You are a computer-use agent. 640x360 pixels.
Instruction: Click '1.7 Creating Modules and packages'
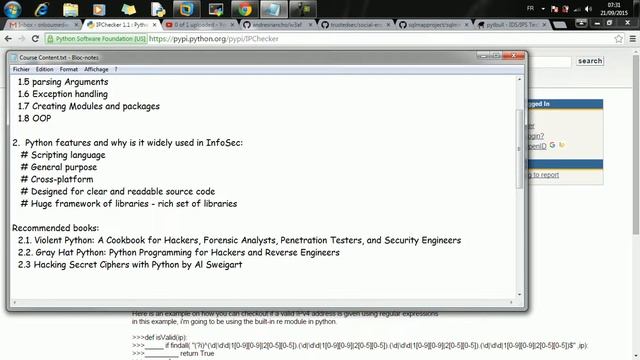(x=89, y=106)
